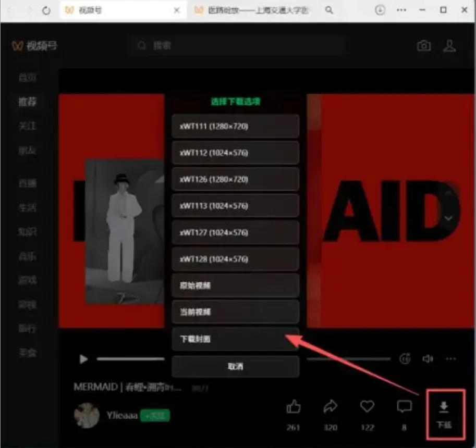Choose the xWT128 (1024×576) download option
Screen dimensions: 476x448
click(x=236, y=259)
